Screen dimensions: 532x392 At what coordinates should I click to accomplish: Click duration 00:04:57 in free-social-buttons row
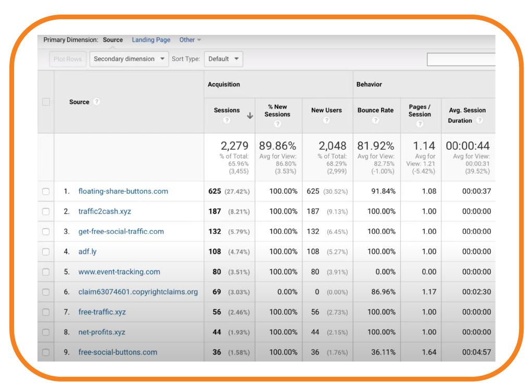pyautogui.click(x=476, y=352)
